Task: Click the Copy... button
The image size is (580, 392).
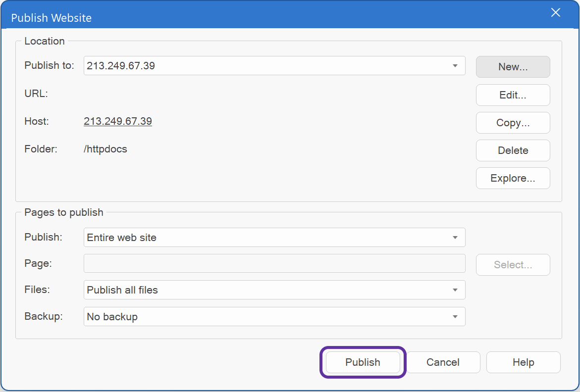Action: click(x=513, y=123)
